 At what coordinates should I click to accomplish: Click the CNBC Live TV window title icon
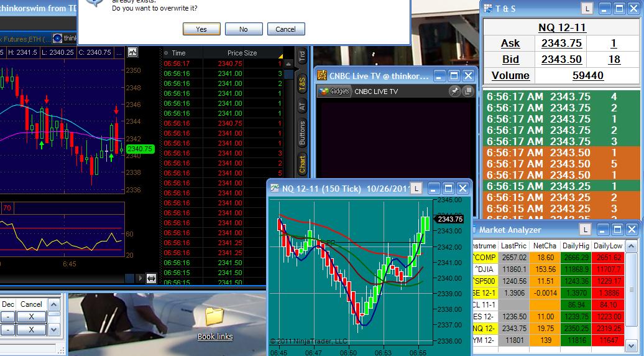tap(322, 76)
